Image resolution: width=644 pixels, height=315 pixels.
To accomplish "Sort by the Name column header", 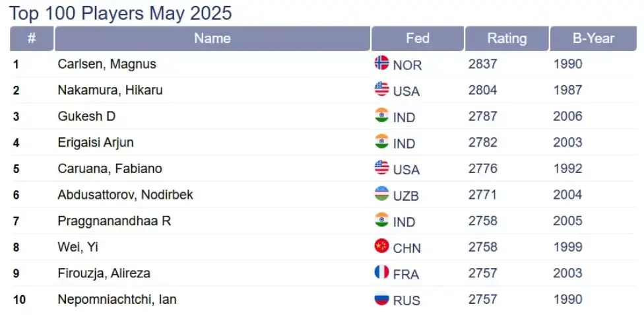I will pos(212,39).
